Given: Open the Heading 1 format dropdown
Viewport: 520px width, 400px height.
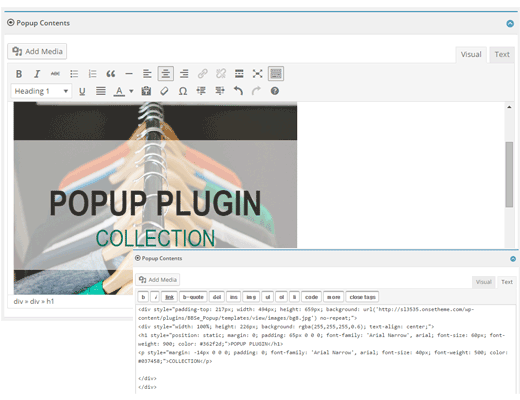Looking at the screenshot, I should point(41,91).
